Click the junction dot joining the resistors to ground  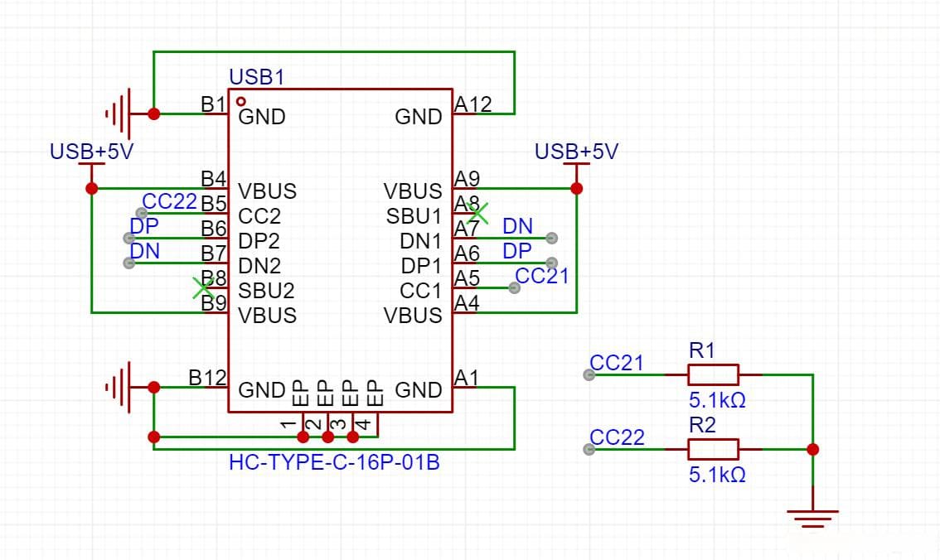[x=813, y=449]
